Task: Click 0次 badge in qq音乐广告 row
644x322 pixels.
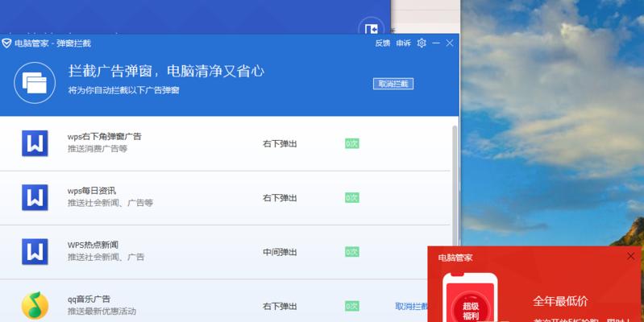Action: [x=352, y=306]
